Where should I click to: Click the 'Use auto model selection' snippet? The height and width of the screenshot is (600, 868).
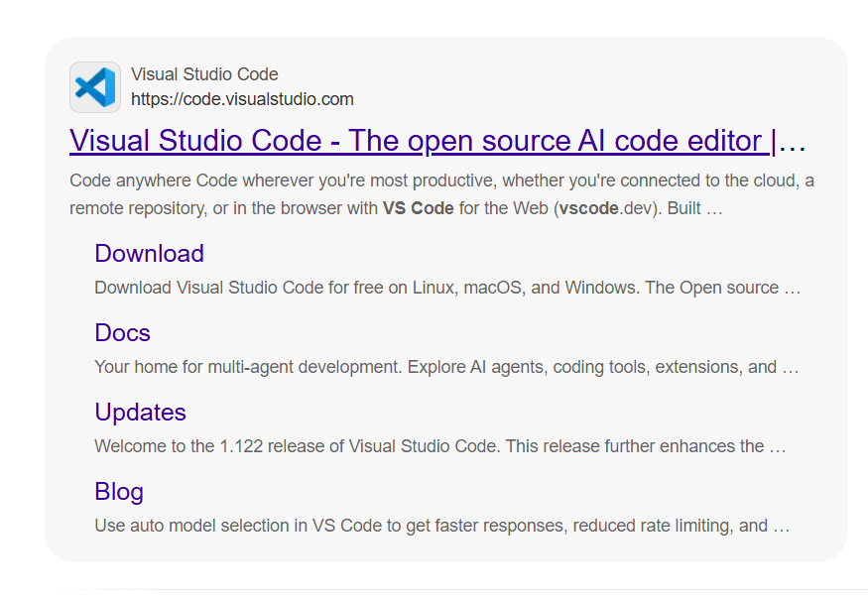441,526
